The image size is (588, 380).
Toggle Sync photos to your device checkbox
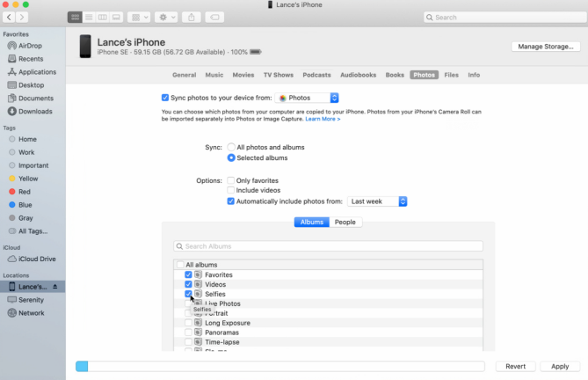pyautogui.click(x=165, y=98)
